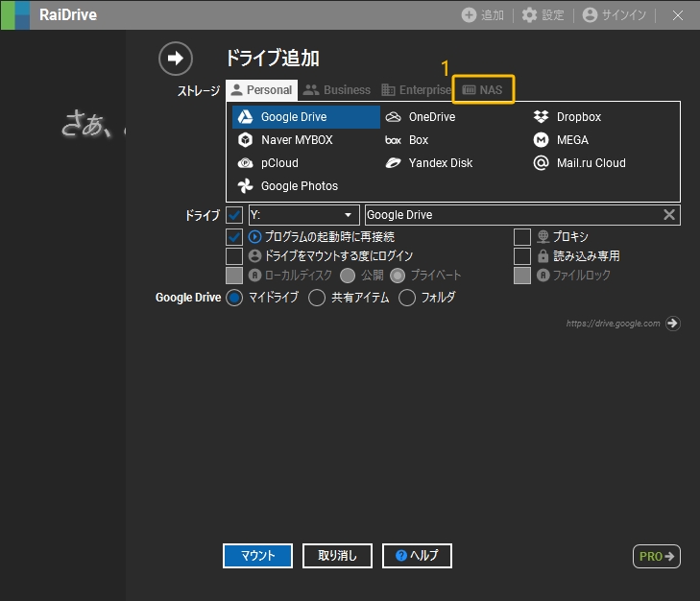Click the arrow icon beside ドライブ追加
Viewport: 700px width, 601px height.
click(x=175, y=59)
